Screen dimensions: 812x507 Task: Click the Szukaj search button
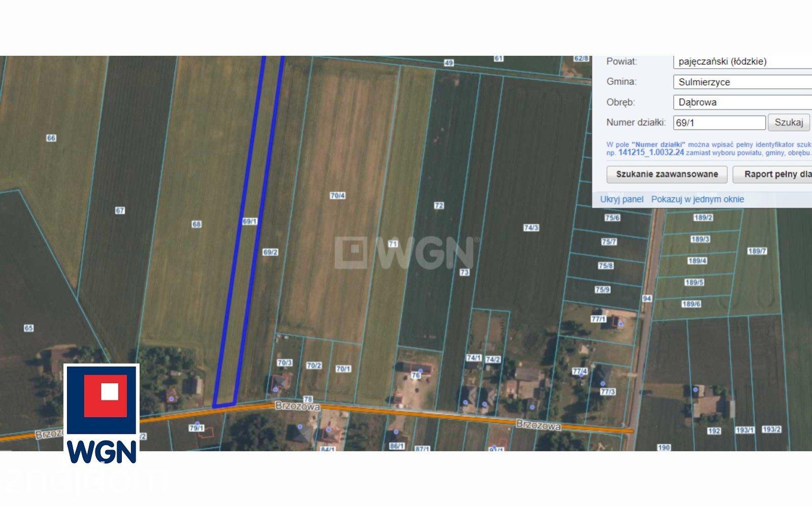789,122
